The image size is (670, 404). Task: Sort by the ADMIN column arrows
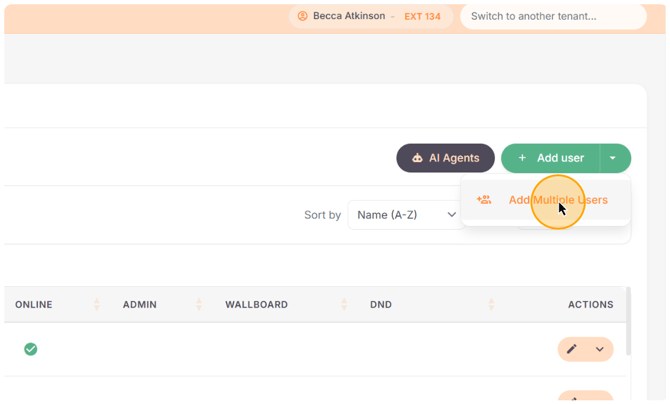(x=199, y=304)
